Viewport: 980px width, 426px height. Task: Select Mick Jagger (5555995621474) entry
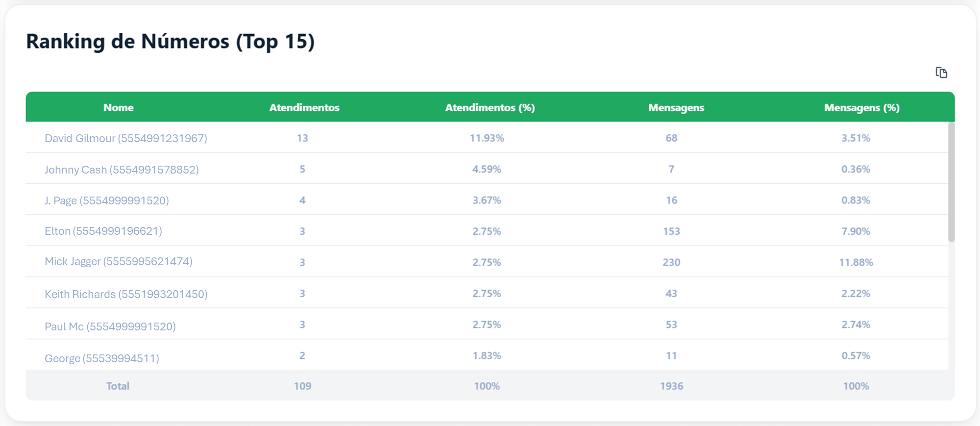tap(119, 261)
